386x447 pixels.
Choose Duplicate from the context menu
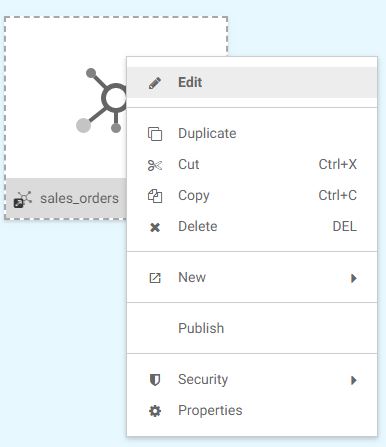[x=252, y=134]
